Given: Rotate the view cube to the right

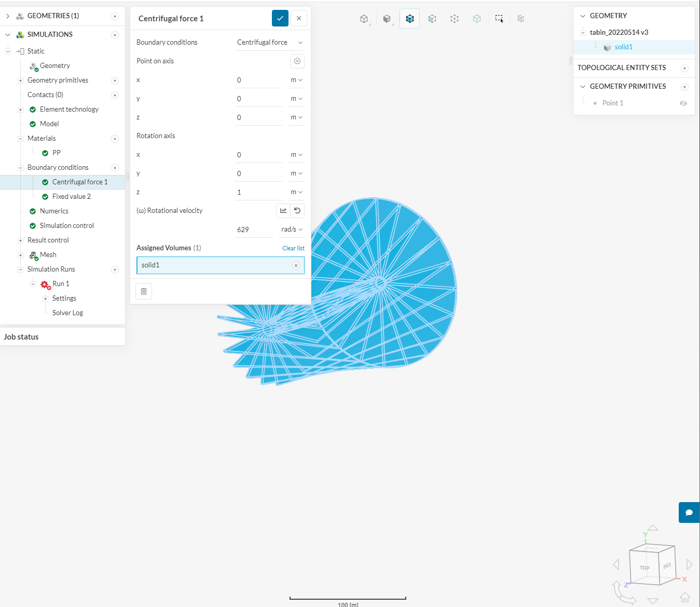Looking at the screenshot, I should pos(689,564).
